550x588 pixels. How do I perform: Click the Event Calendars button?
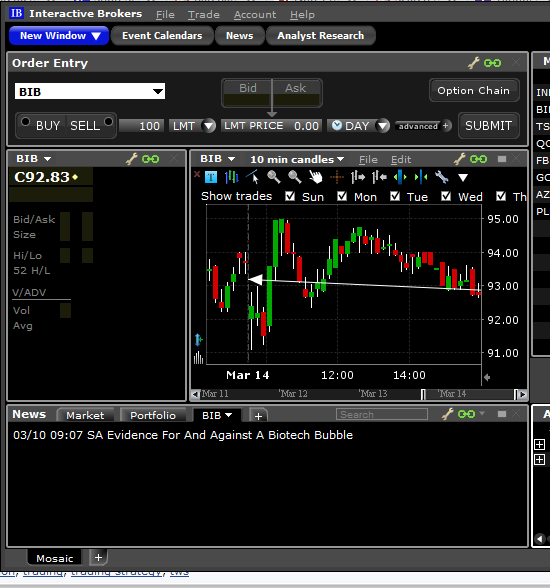pyautogui.click(x=162, y=36)
